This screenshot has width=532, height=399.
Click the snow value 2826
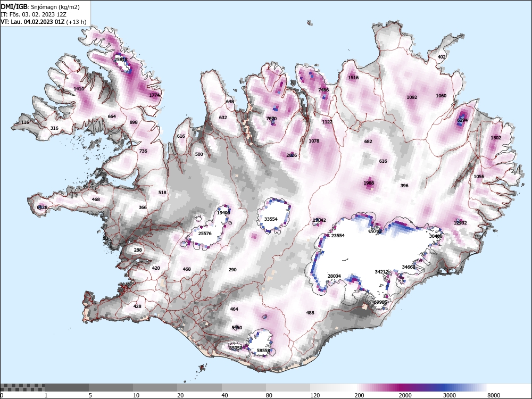292,155
